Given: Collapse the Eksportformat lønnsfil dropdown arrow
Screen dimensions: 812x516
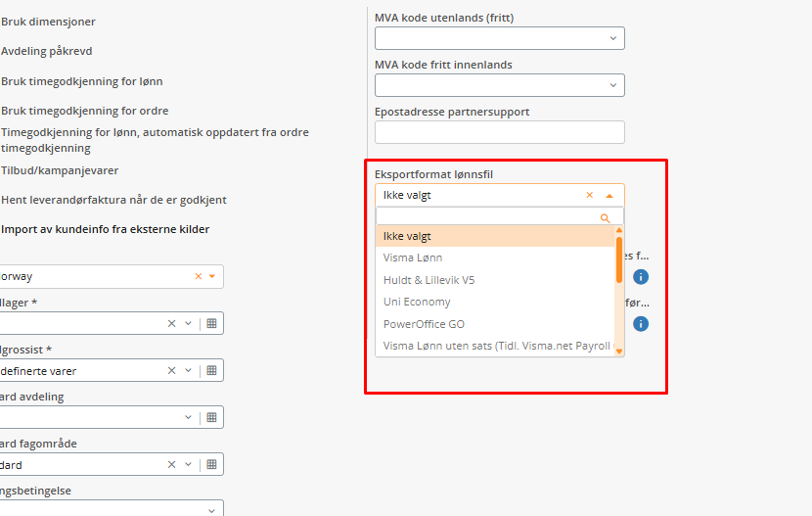Looking at the screenshot, I should 609,196.
